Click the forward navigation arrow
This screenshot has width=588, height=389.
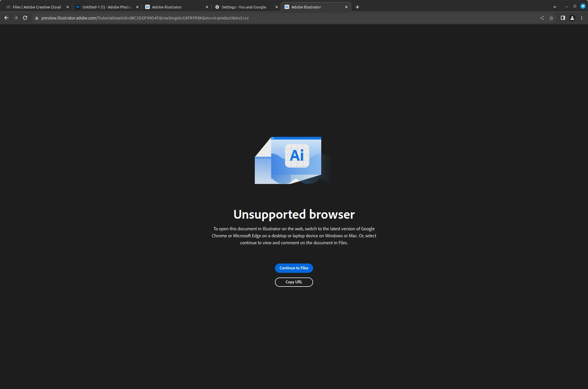click(x=16, y=18)
